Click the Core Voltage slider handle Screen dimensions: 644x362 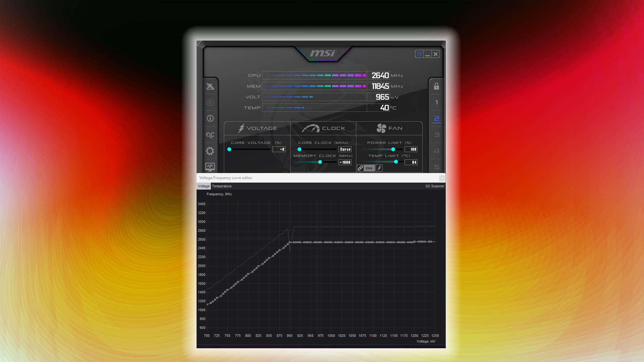tap(229, 149)
